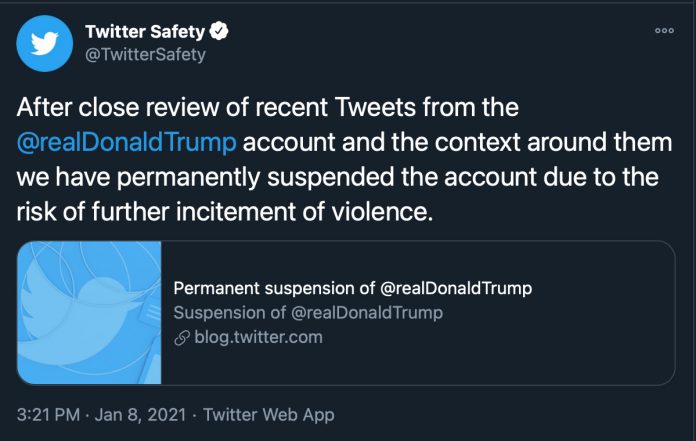Click the Twitter Safety display name
Viewport: 696px width, 441px height.
click(145, 32)
